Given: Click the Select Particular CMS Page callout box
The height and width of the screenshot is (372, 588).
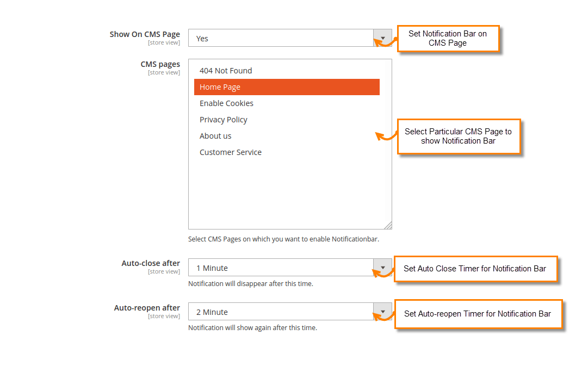Looking at the screenshot, I should click(x=459, y=136).
